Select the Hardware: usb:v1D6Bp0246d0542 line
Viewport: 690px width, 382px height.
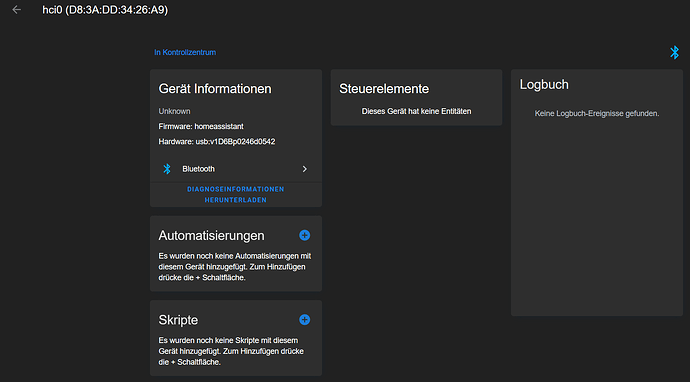217,142
